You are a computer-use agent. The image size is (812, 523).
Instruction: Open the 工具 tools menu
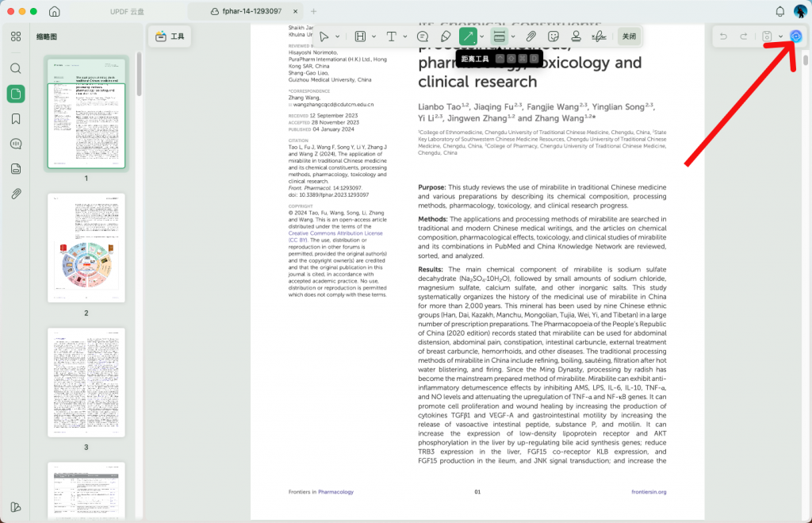pyautogui.click(x=170, y=37)
